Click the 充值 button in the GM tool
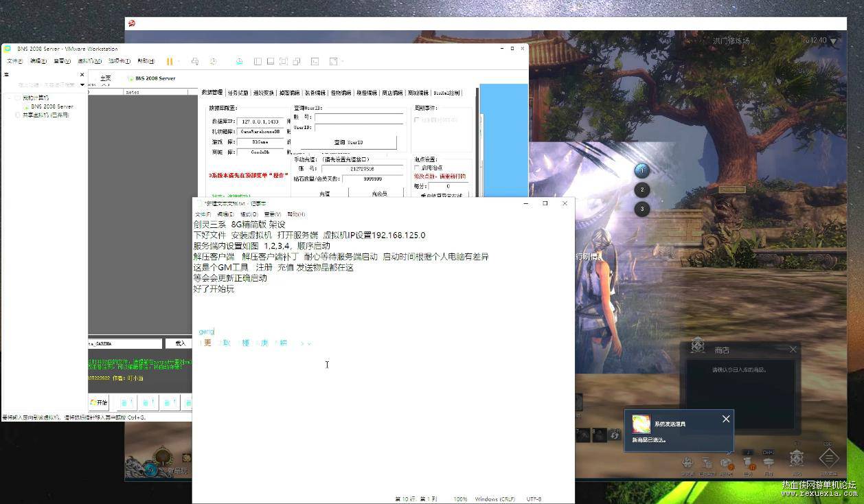 click(x=324, y=194)
